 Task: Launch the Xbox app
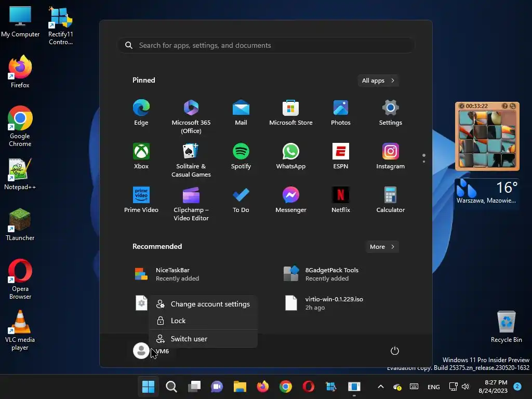pyautogui.click(x=141, y=156)
